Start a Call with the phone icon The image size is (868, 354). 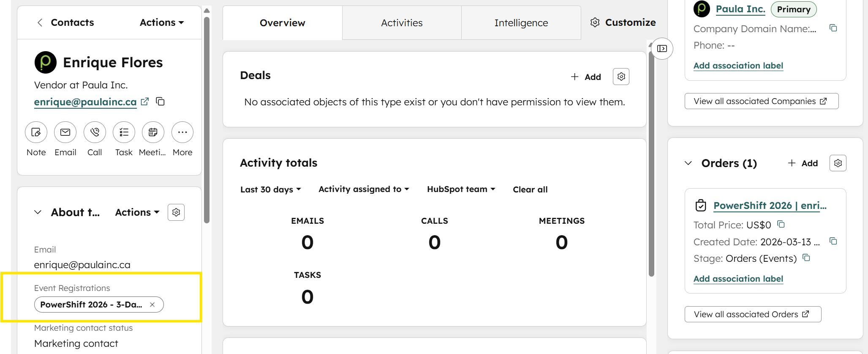coord(95,132)
